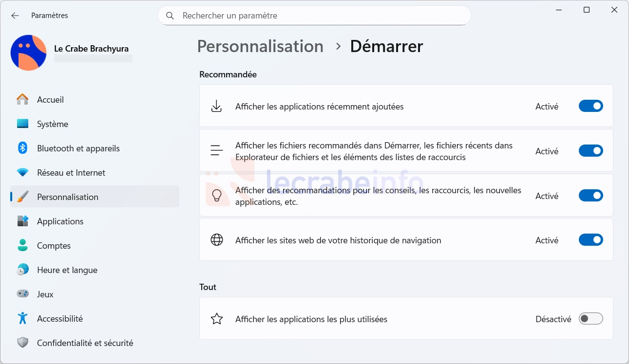Disable recently added applications toggle
This screenshot has height=364, width=629.
click(591, 106)
